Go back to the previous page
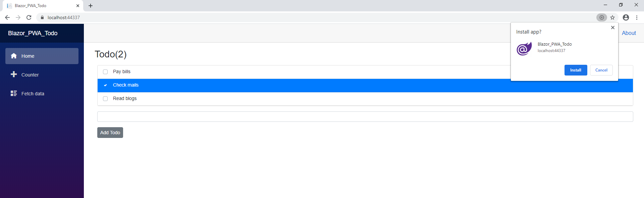The width and height of the screenshot is (644, 198). click(x=7, y=17)
